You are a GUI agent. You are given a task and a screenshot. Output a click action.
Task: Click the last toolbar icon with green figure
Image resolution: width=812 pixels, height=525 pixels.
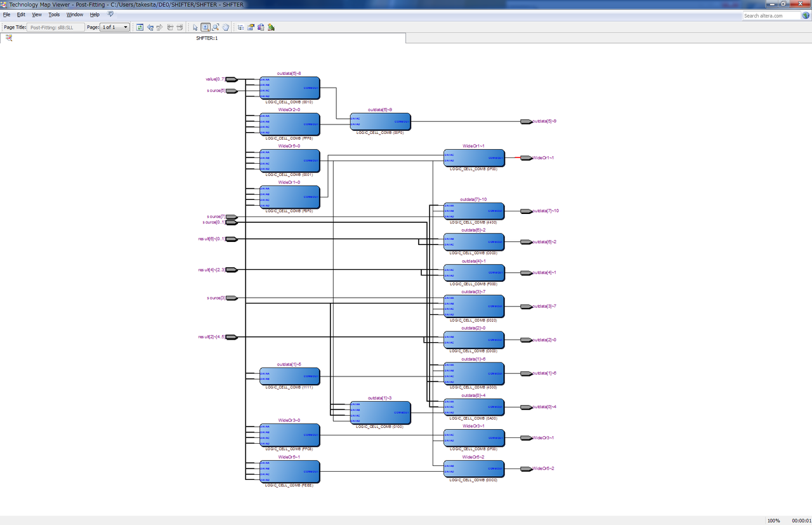[271, 27]
